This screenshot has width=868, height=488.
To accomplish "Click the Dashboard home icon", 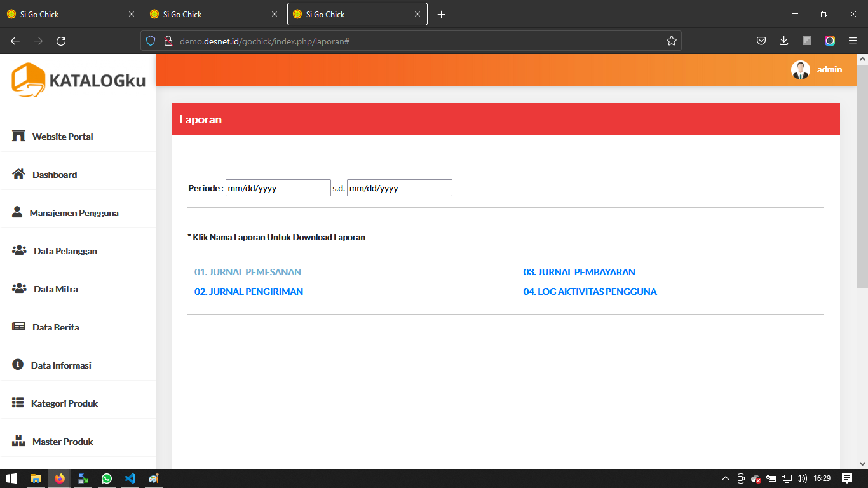I will 18,174.
